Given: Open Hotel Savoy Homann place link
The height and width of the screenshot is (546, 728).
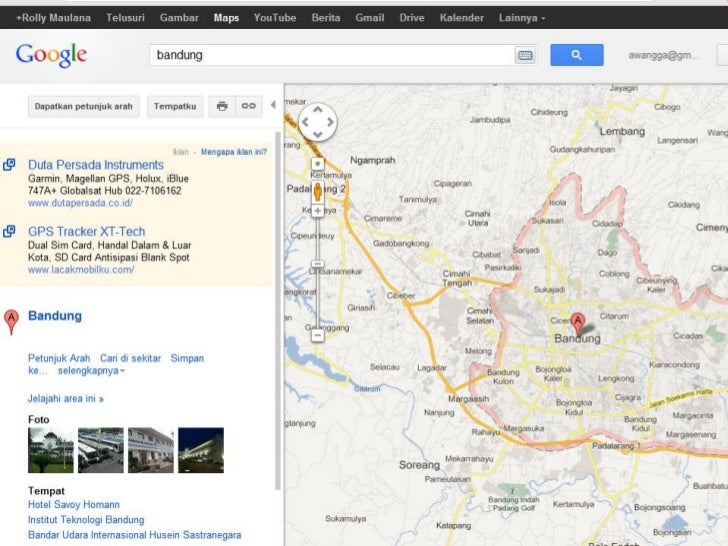Looking at the screenshot, I should pyautogui.click(x=74, y=505).
